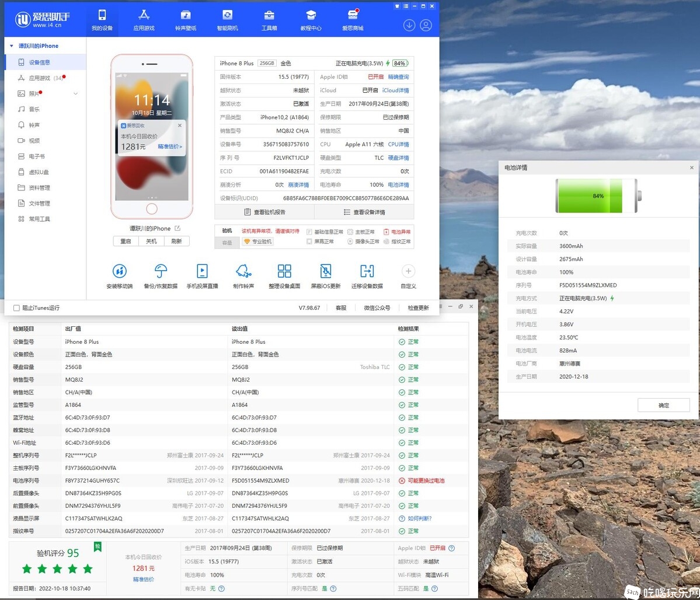Click the 查看验机报告 button
Viewport: 700px width, 600px height.
264,212
